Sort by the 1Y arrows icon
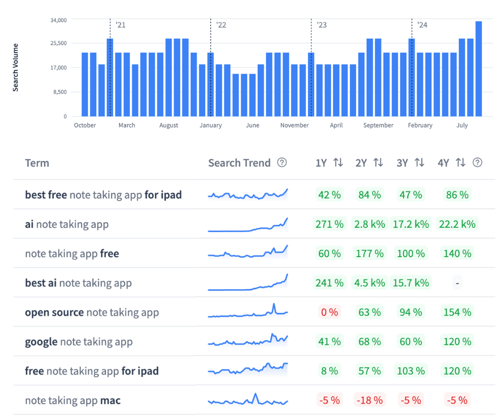504x420 pixels. pyautogui.click(x=338, y=162)
